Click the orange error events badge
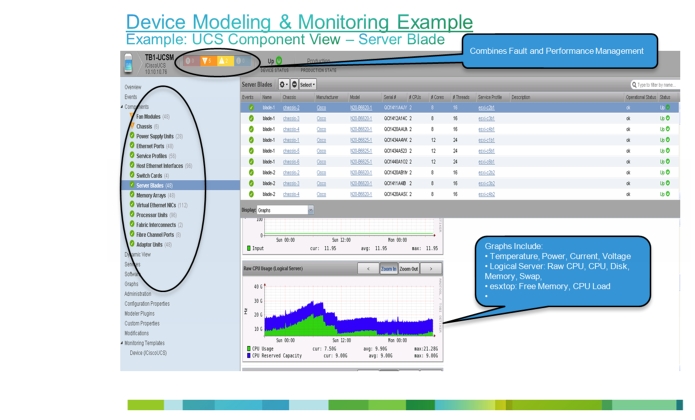Screen dimensions: 695x420 click(x=207, y=61)
